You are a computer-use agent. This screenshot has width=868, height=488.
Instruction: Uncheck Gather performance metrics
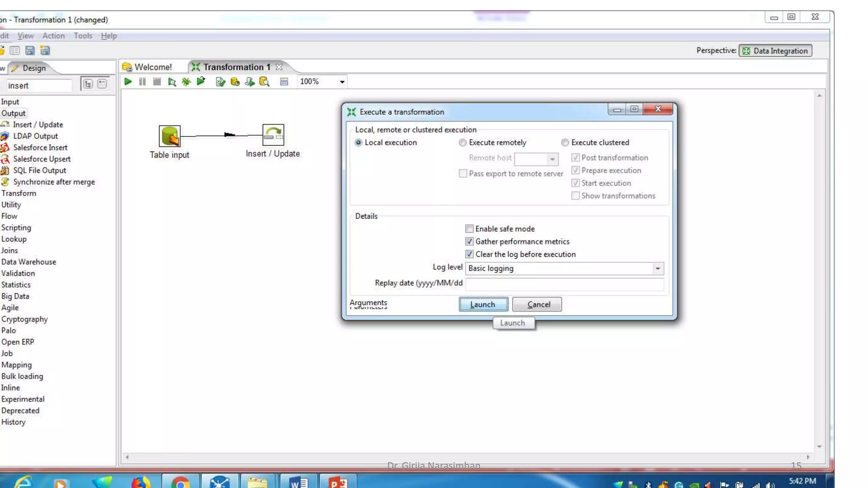tap(469, 241)
